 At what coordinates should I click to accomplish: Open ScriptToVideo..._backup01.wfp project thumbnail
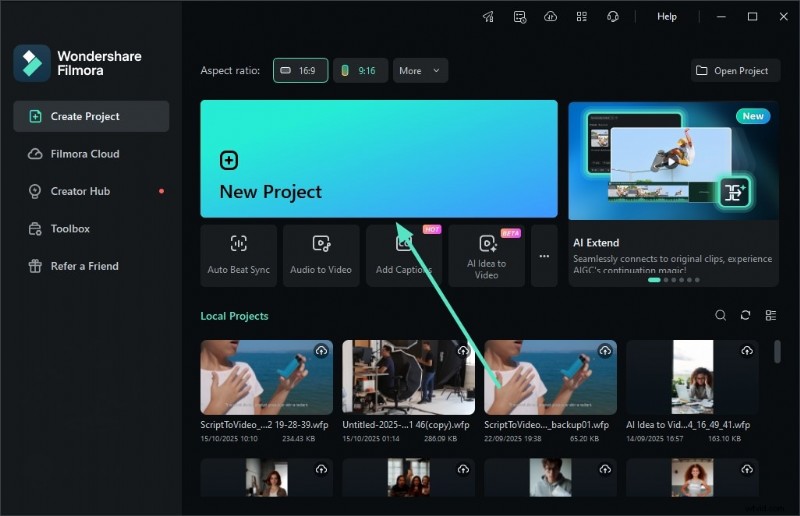(x=550, y=377)
